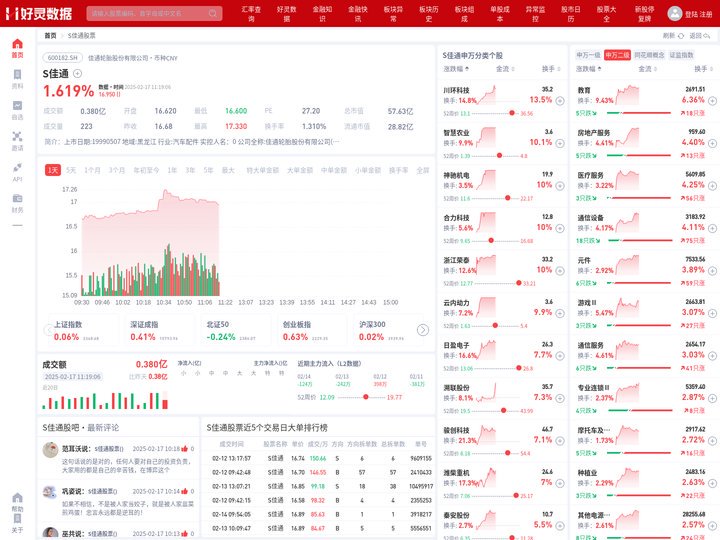Screen dimensions: 720x540
Task: Click the next arrow in index carousel
Action: 422,330
